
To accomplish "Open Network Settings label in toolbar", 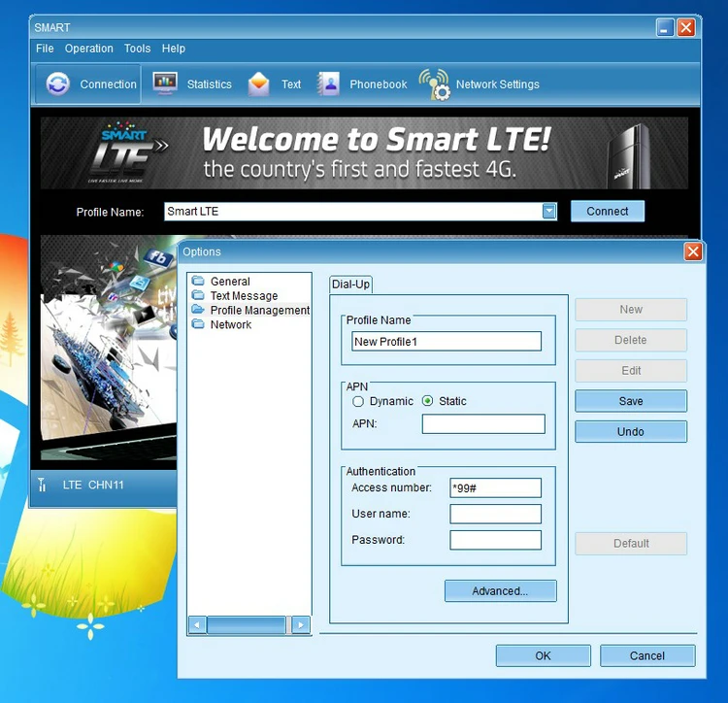I will (x=497, y=84).
